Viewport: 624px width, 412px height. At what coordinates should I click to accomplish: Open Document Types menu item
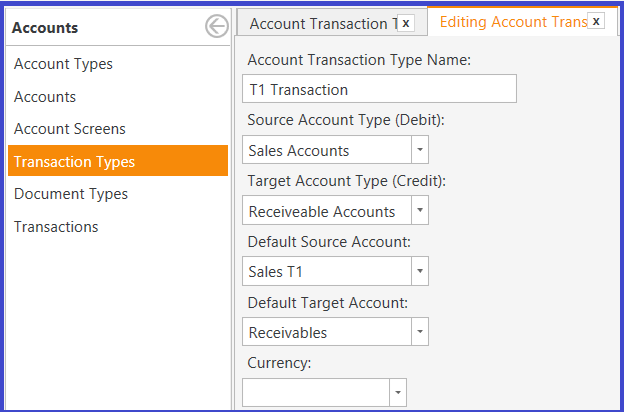(71, 194)
